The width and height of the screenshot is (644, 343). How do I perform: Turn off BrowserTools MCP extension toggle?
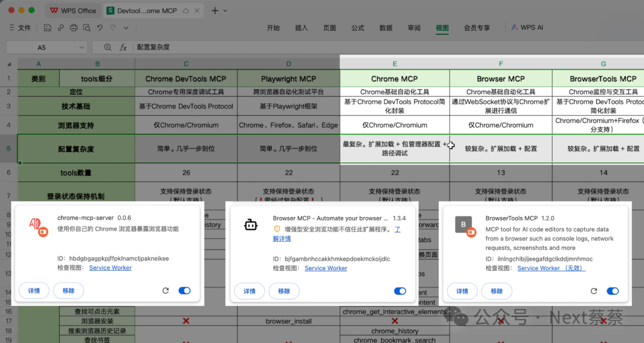point(612,291)
